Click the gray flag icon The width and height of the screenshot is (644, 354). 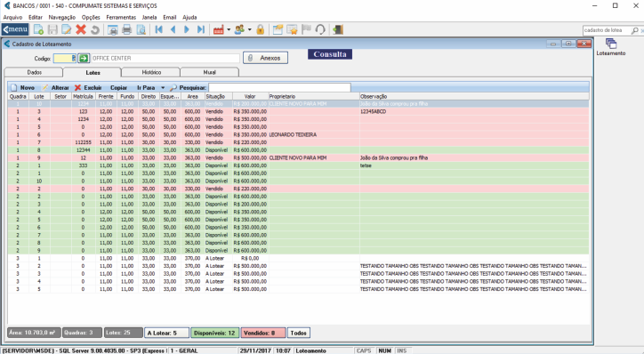[x=306, y=29]
